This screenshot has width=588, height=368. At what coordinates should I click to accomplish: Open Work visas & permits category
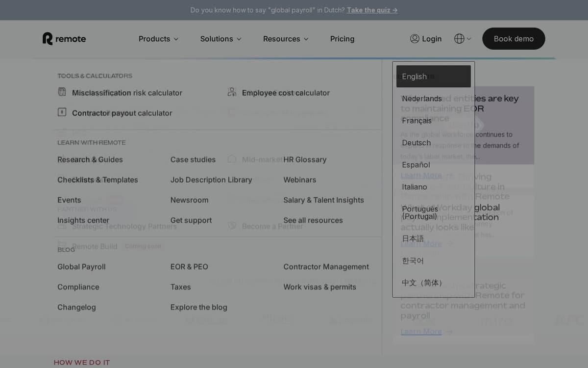pos(319,287)
